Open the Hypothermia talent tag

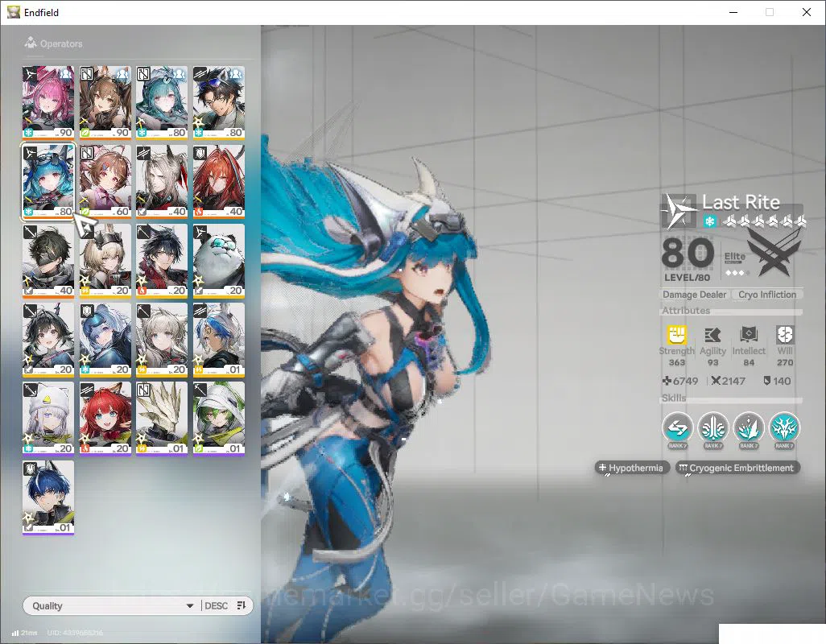(632, 468)
